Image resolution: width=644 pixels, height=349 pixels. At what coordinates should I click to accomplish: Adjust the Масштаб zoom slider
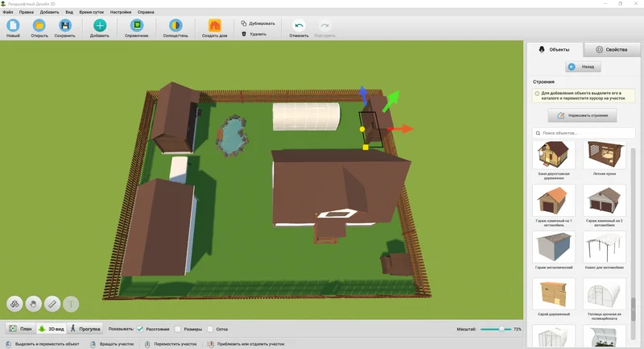[x=496, y=330]
